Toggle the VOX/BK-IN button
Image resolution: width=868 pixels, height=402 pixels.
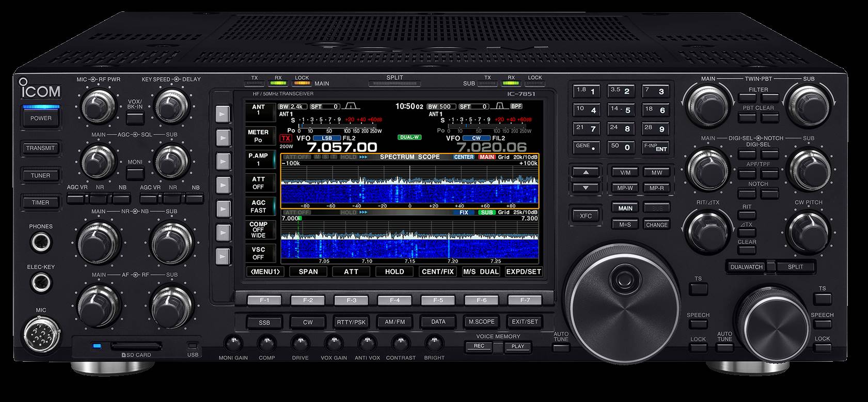135,118
